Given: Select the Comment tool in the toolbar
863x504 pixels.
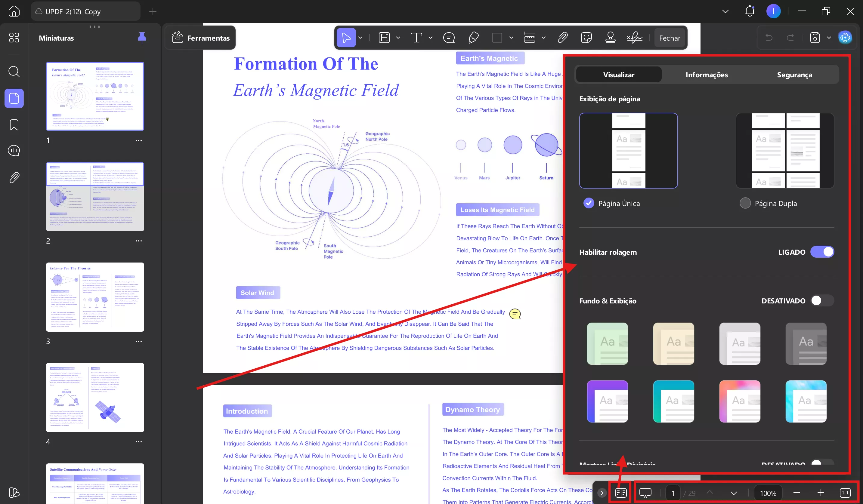Looking at the screenshot, I should [449, 37].
